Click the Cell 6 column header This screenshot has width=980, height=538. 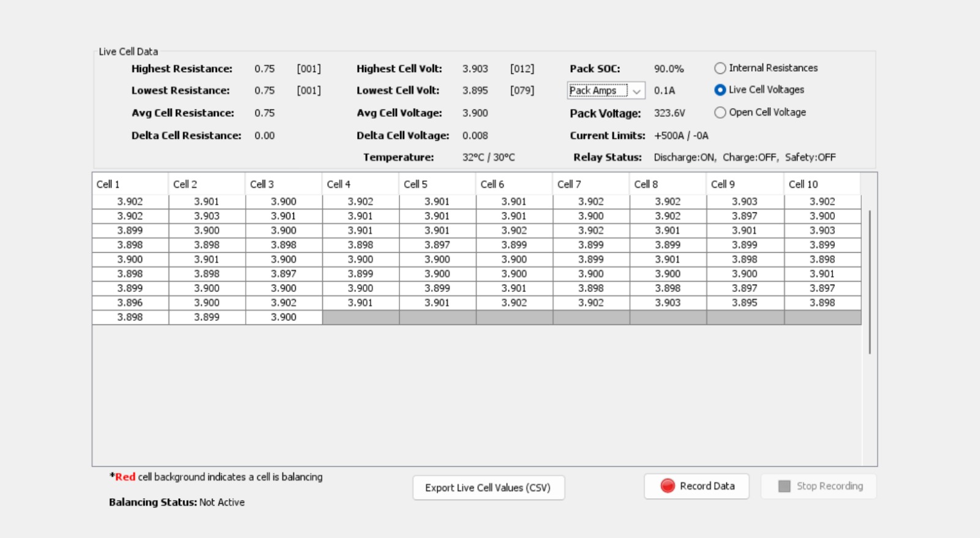[514, 184]
